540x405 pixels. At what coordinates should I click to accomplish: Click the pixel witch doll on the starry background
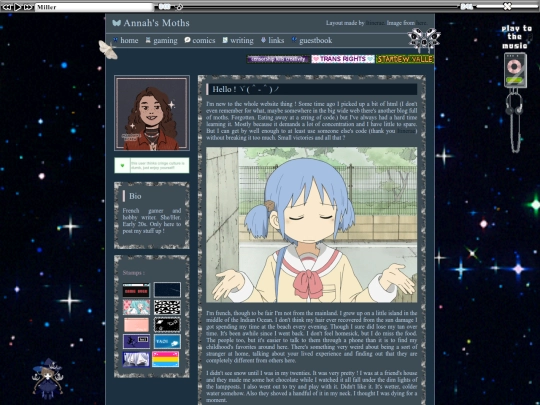click(48, 378)
